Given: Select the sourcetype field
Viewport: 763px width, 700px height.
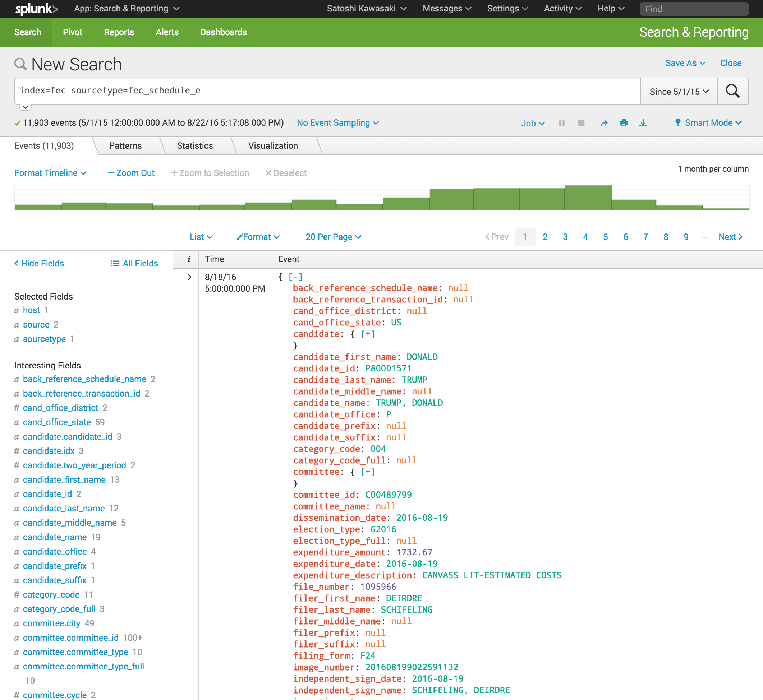Looking at the screenshot, I should [x=44, y=339].
